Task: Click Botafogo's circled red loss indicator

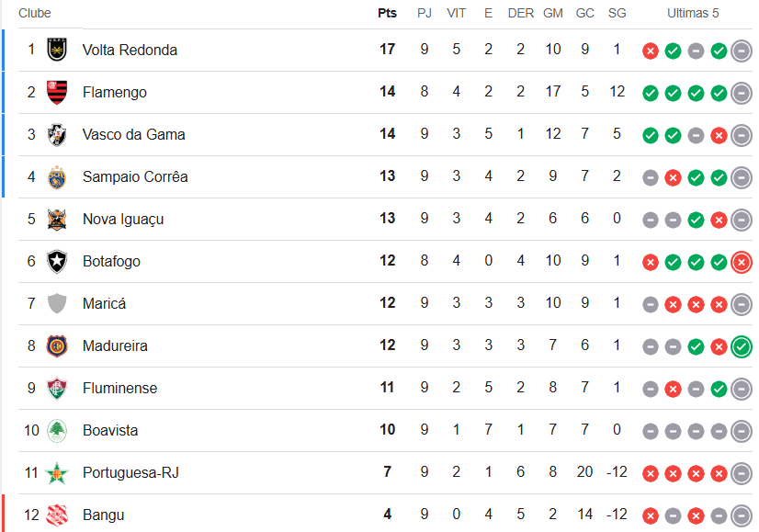Action: 742,262
